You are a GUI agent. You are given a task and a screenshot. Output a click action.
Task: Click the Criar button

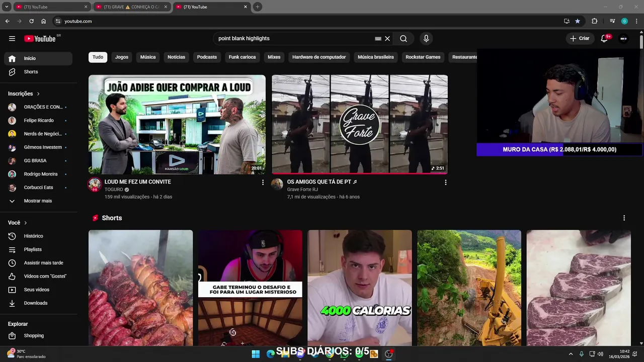click(x=579, y=39)
